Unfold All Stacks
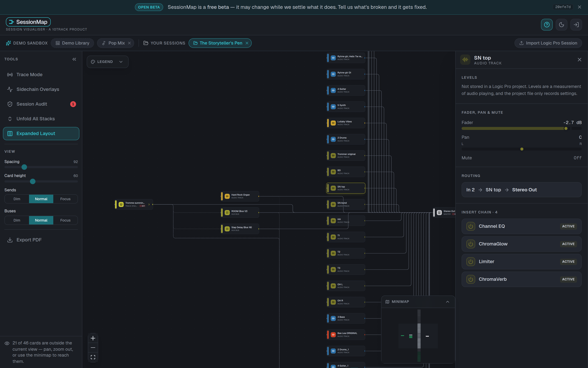Screen dimensions: 588x368 [x=41, y=119]
